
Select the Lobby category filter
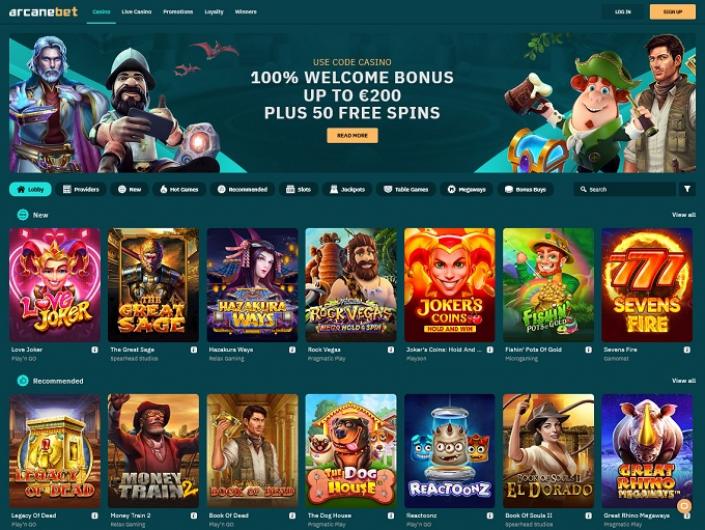[x=31, y=189]
